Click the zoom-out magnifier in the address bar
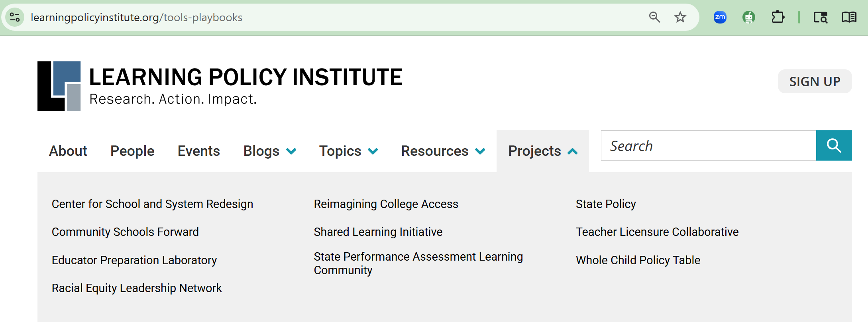This screenshot has height=322, width=868. [x=655, y=17]
